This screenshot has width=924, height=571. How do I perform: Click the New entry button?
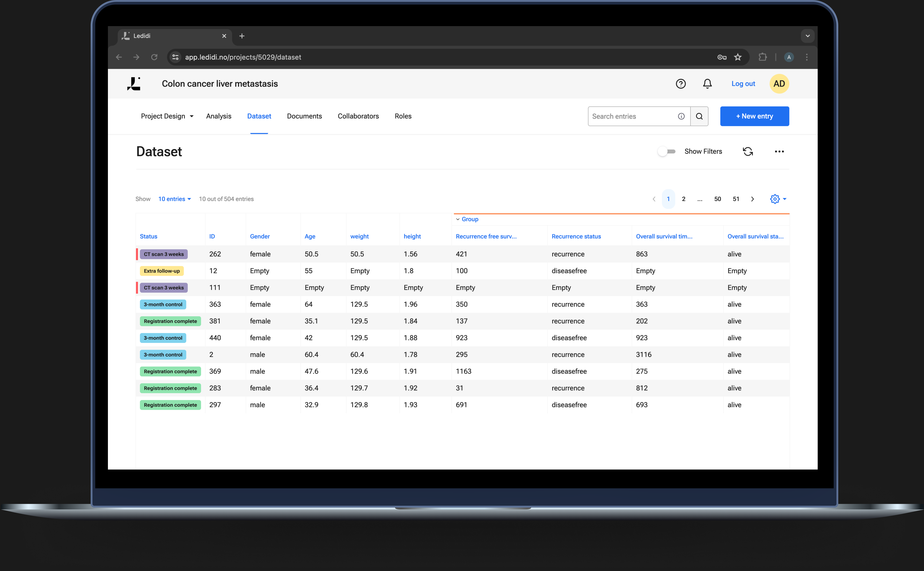pos(754,116)
